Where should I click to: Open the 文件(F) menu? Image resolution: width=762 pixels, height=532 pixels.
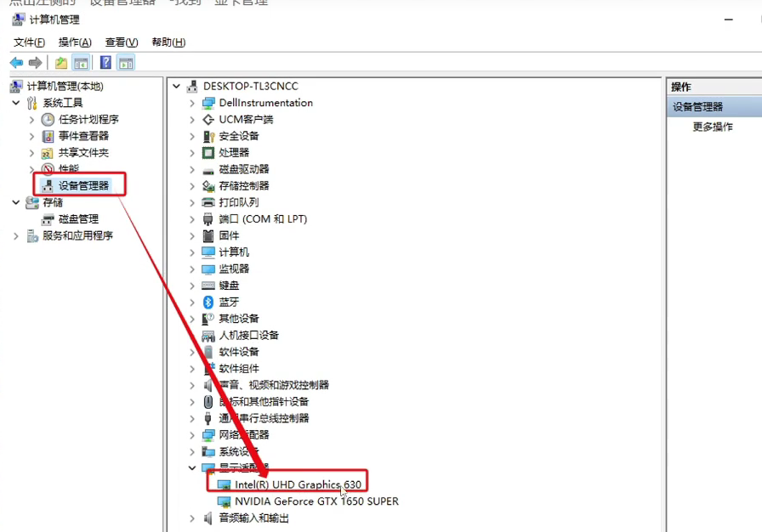click(29, 42)
